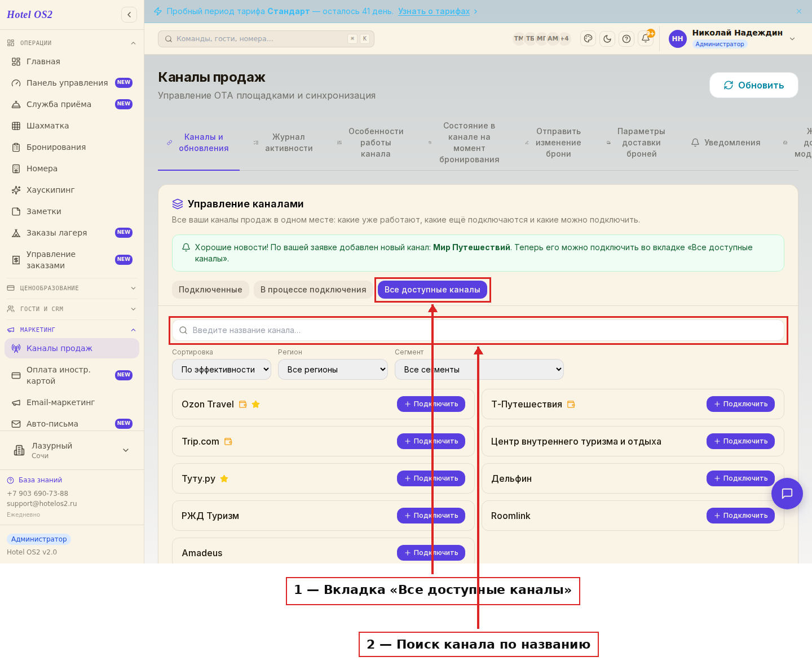Expand the Ценообразование sidebar section
Screen dimensions: 812x670
coord(71,288)
